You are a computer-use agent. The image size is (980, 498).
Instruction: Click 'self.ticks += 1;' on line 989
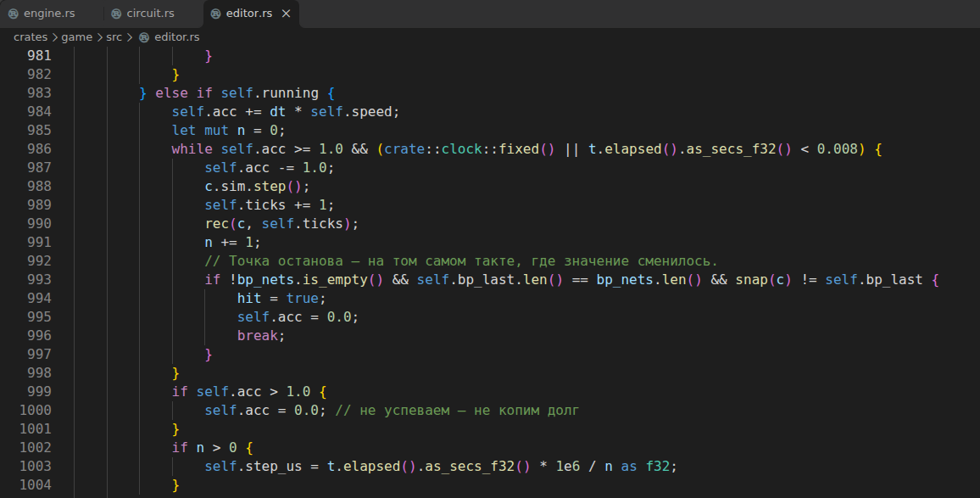270,205
